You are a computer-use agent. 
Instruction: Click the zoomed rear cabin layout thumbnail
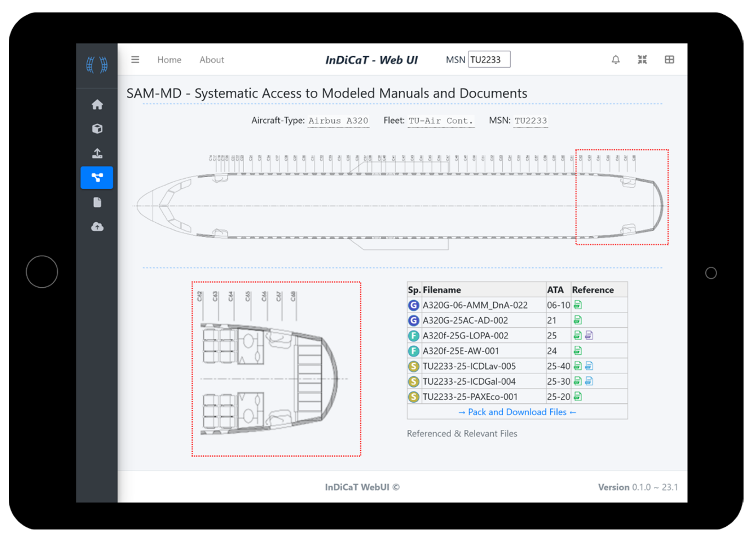tap(276, 369)
